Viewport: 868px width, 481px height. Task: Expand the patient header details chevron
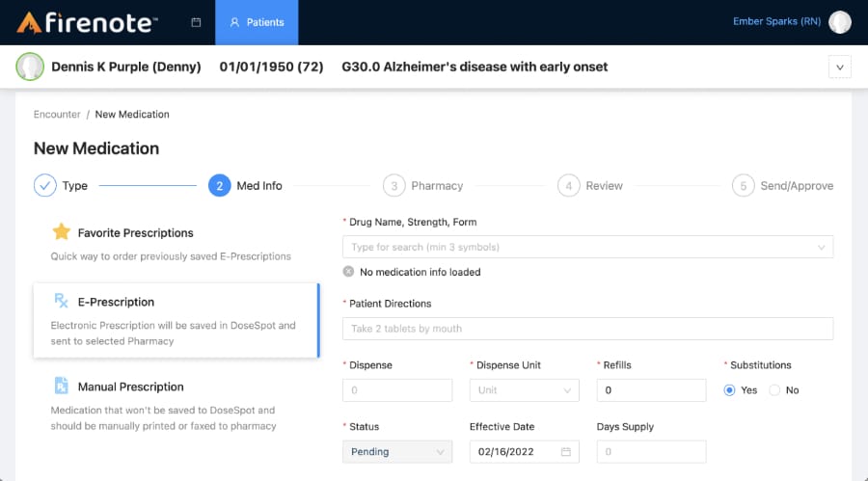pyautogui.click(x=840, y=67)
